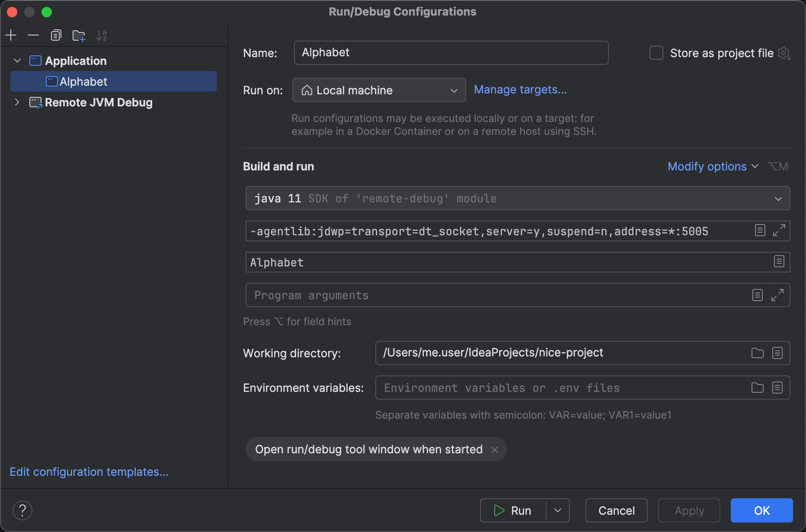Browse for a working directory folder

tap(757, 353)
